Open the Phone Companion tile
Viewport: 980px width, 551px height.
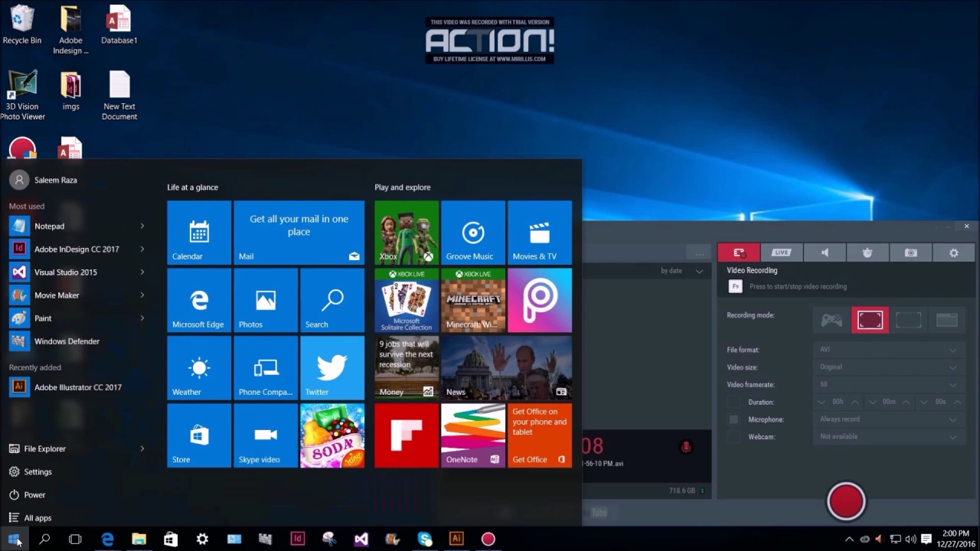point(266,368)
